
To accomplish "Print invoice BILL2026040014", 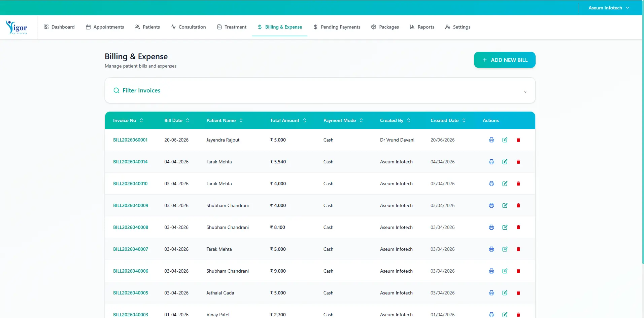I will [491, 162].
